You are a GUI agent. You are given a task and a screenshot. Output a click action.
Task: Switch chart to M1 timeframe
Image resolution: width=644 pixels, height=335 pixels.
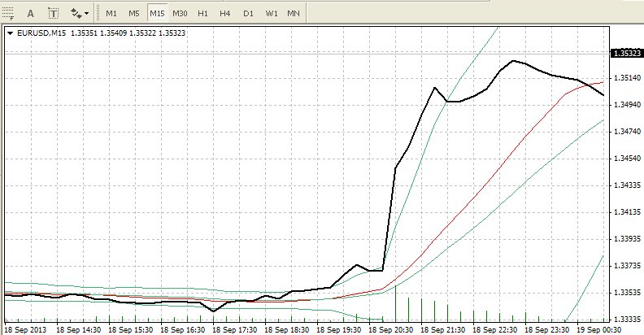pos(111,14)
